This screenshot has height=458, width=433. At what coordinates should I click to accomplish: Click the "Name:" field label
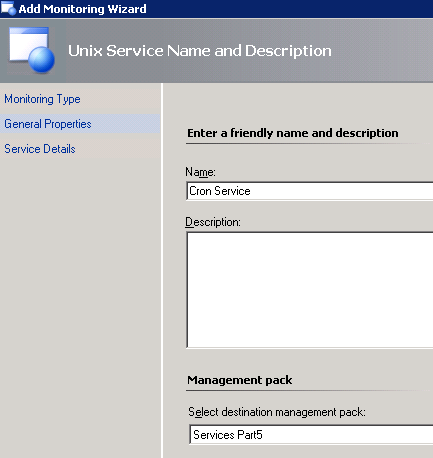pos(200,172)
